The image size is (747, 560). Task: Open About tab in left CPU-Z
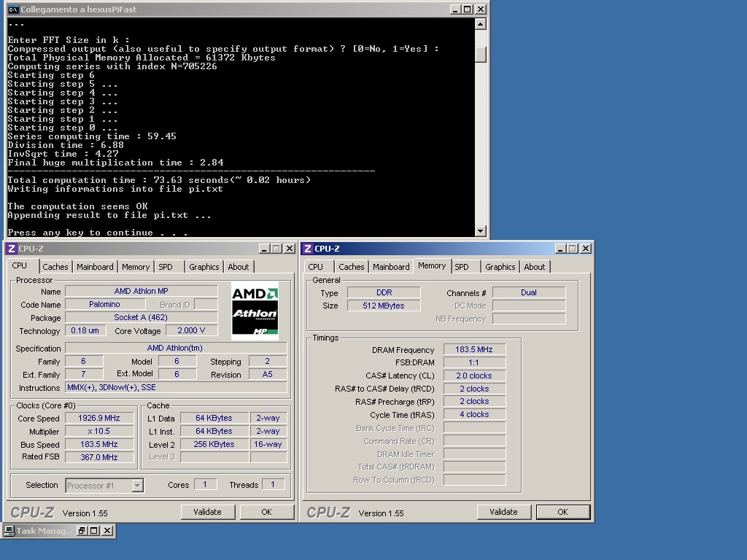click(239, 267)
